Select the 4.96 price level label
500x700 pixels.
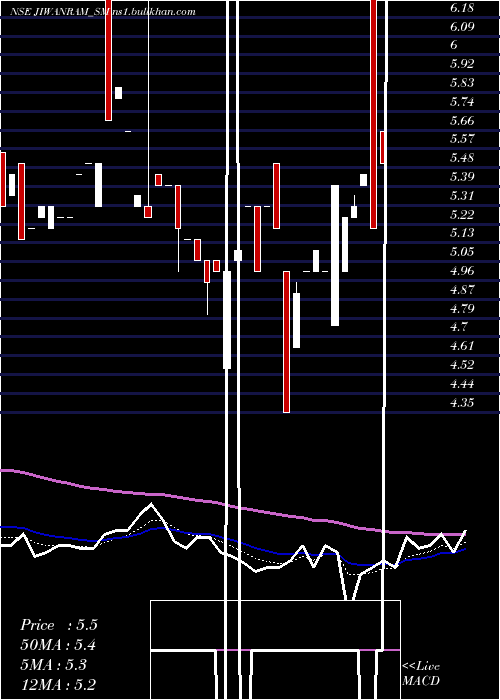pos(462,271)
